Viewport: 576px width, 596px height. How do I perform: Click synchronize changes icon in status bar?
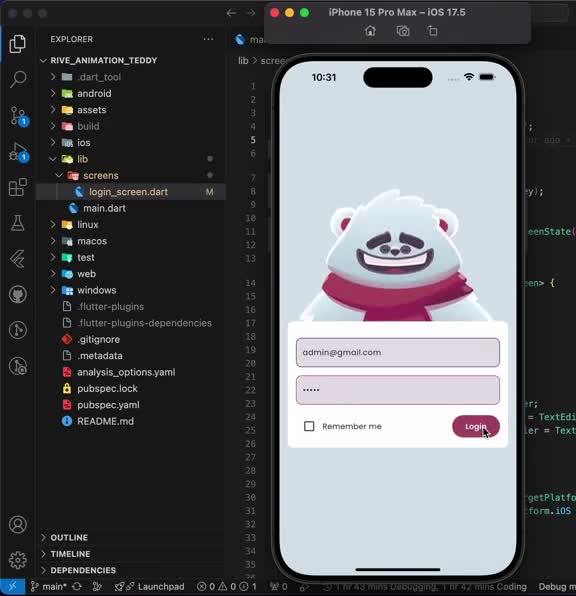(x=77, y=586)
